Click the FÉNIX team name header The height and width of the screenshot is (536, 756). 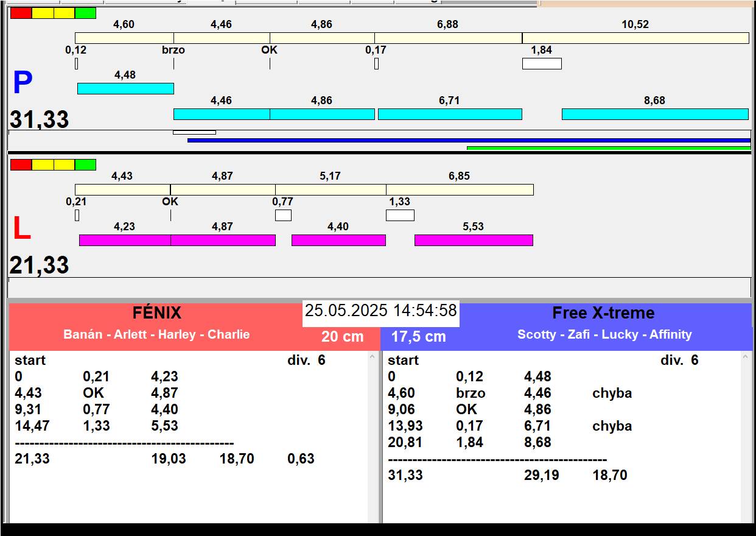click(157, 313)
